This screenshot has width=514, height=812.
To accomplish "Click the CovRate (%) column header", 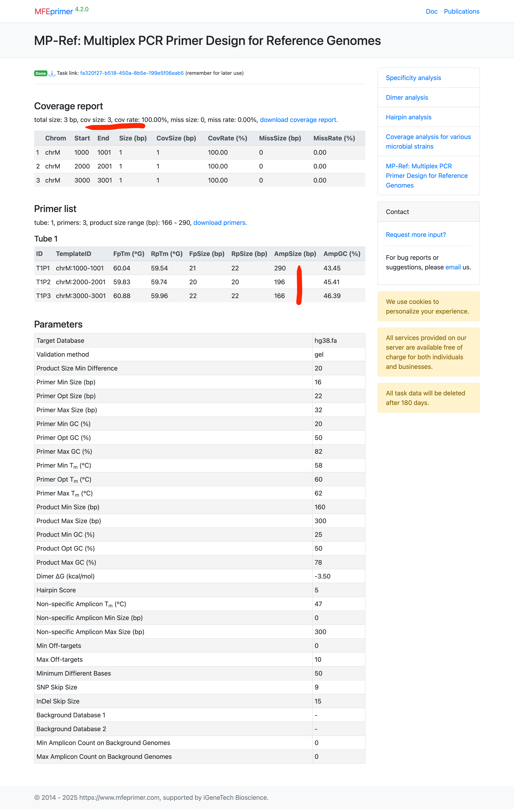I will tap(227, 138).
